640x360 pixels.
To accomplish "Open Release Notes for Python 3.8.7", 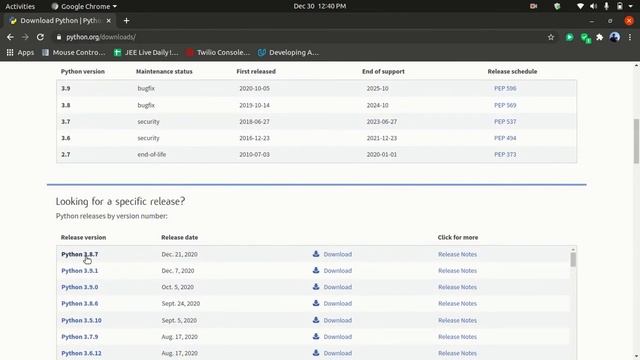I will [457, 254].
